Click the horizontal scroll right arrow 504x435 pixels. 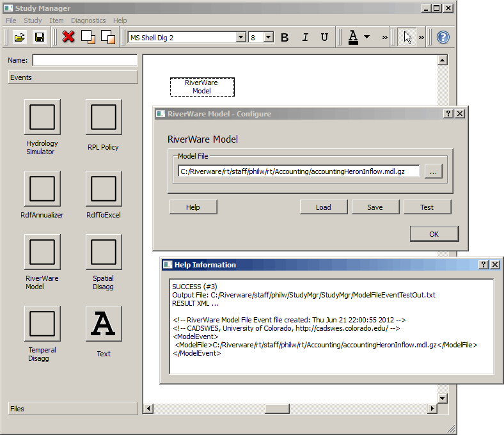pyautogui.click(x=432, y=409)
